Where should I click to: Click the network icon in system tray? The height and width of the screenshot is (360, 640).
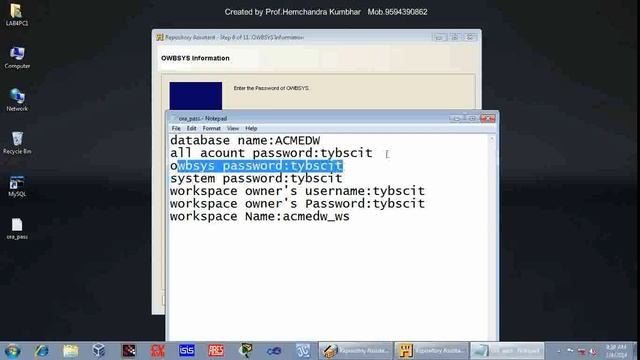[x=582, y=351]
